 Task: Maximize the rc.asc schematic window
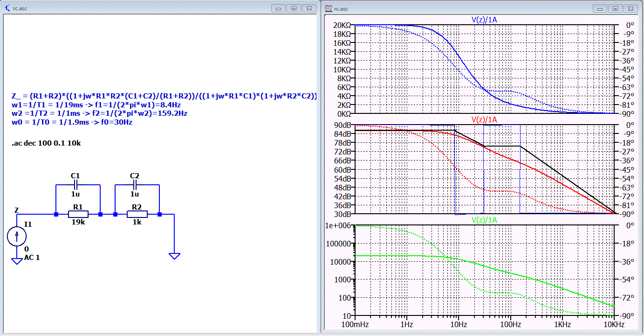point(294,8)
